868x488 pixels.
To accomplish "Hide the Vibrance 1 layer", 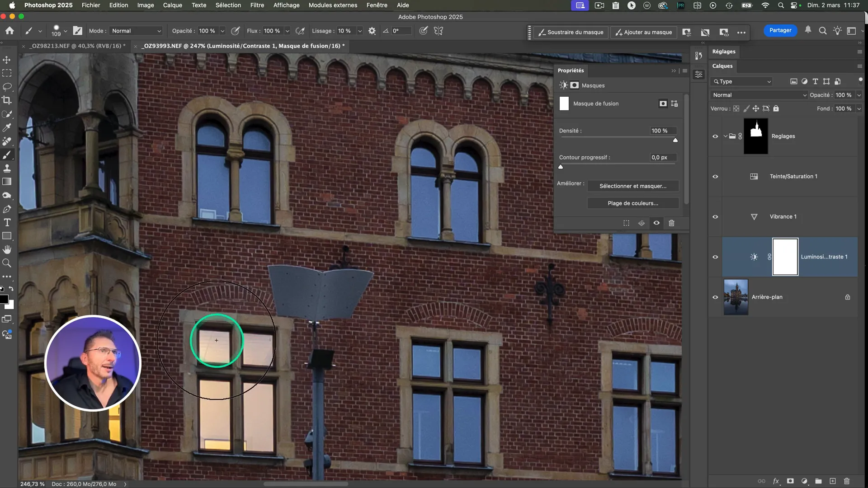I will pos(715,217).
